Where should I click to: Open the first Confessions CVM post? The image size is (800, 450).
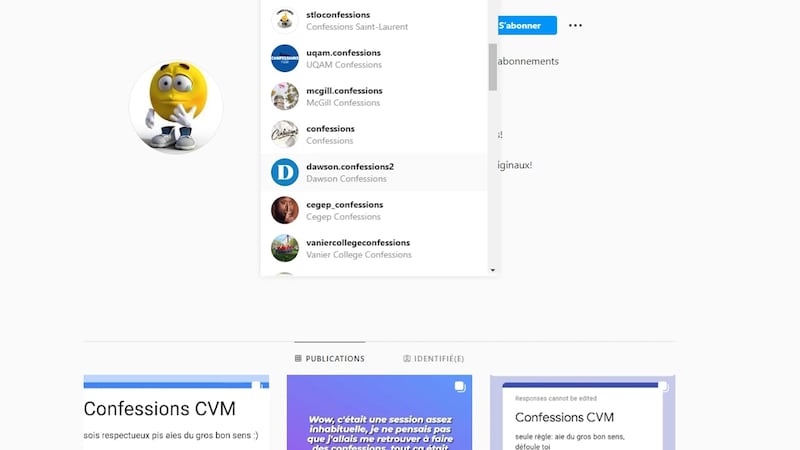pyautogui.click(x=177, y=413)
